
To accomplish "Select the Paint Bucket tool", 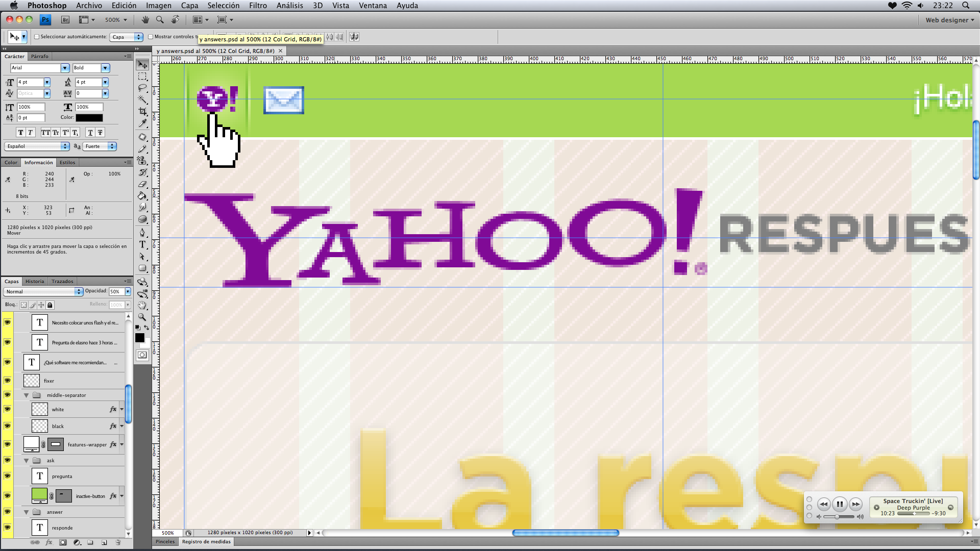I will pyautogui.click(x=142, y=195).
